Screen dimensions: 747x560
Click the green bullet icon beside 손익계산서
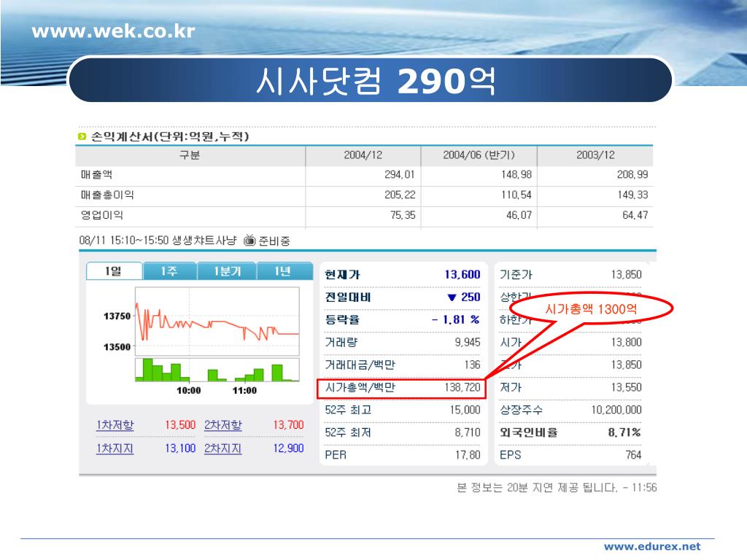[x=82, y=136]
